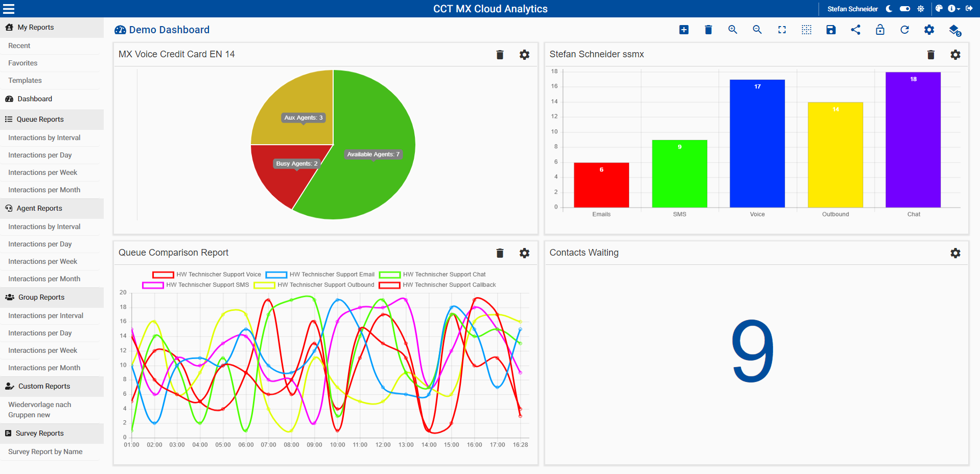Screen dimensions: 980x474
Task: Click the zoom in magnifier icon
Action: (x=732, y=30)
